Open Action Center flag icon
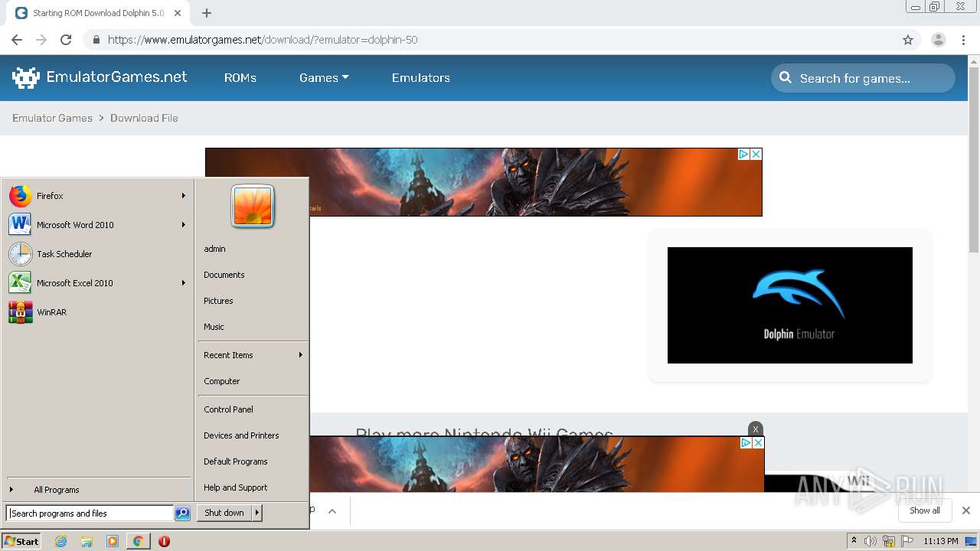The width and height of the screenshot is (980, 551). [907, 541]
